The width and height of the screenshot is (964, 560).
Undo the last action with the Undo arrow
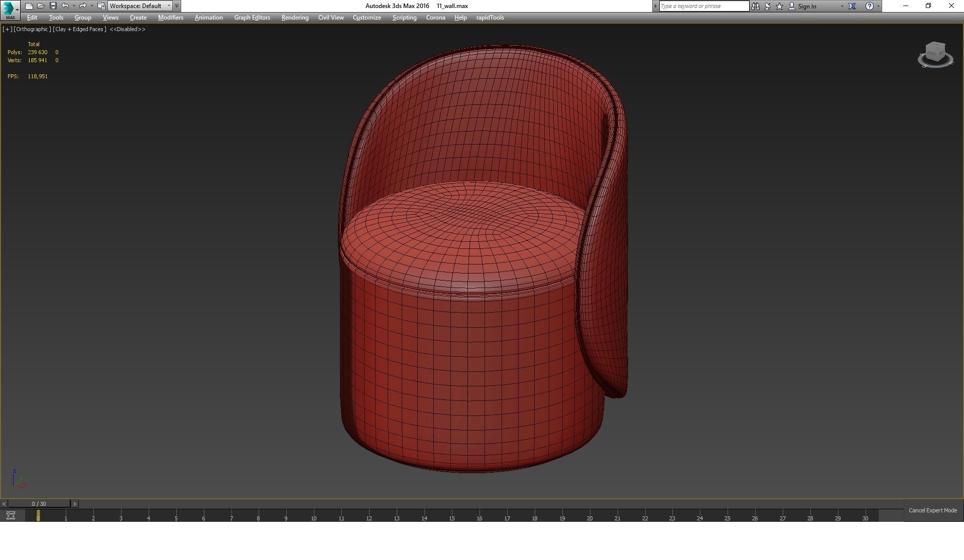[x=65, y=6]
